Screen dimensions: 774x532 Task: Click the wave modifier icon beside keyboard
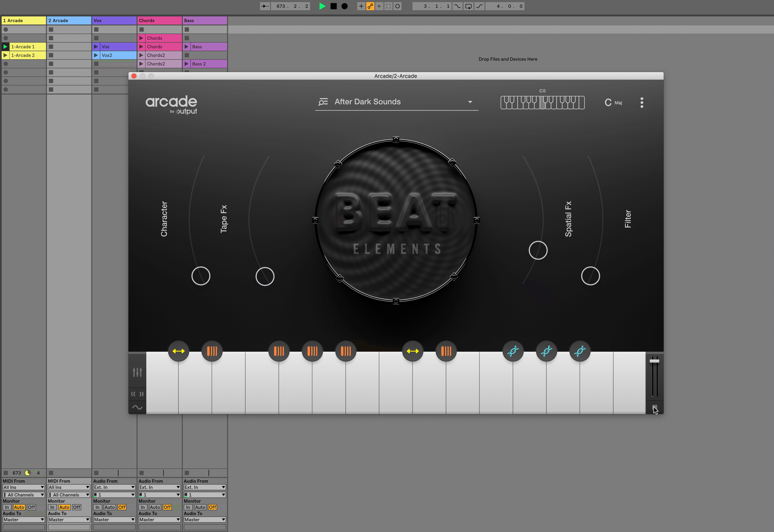click(137, 407)
